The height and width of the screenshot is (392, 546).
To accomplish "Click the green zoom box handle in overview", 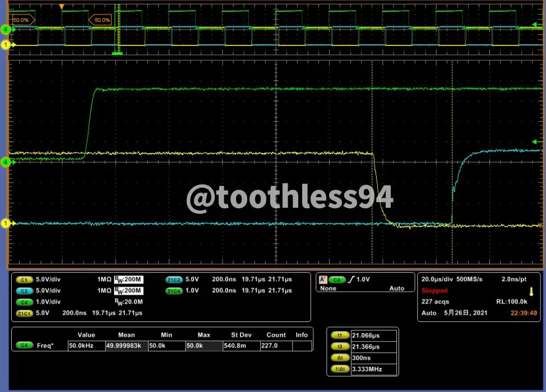I will tap(117, 53).
